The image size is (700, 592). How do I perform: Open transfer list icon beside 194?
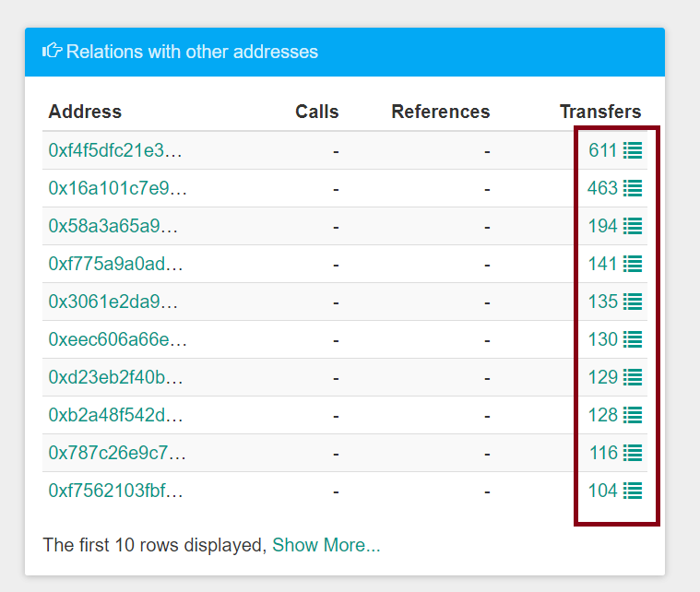point(633,226)
